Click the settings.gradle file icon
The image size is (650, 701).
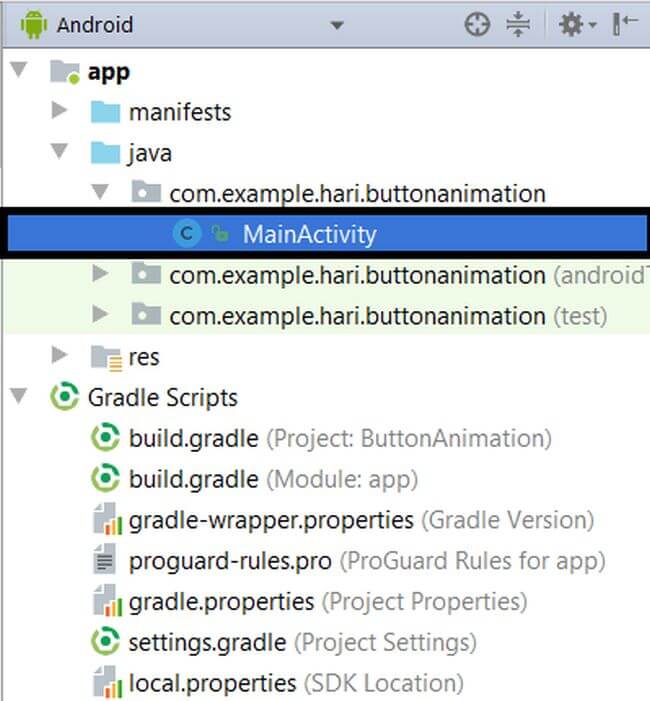point(105,642)
